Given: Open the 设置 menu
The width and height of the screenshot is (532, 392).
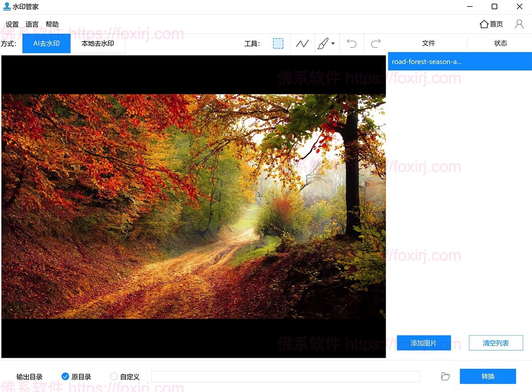Looking at the screenshot, I should pyautogui.click(x=12, y=24).
